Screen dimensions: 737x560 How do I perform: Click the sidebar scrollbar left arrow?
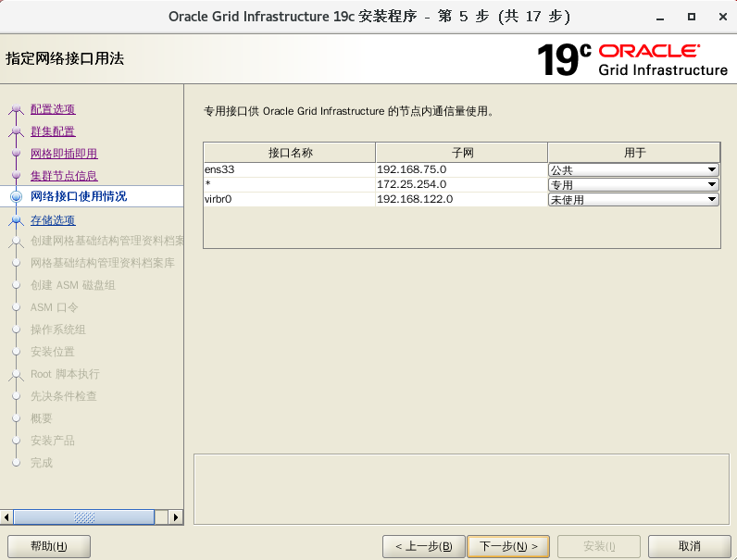(x=6, y=517)
